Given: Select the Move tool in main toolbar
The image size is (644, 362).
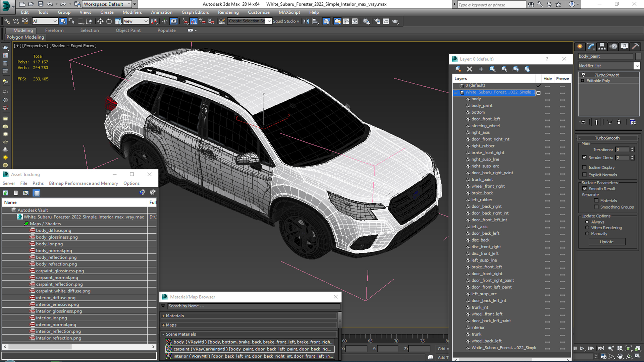Looking at the screenshot, I should pyautogui.click(x=100, y=21).
